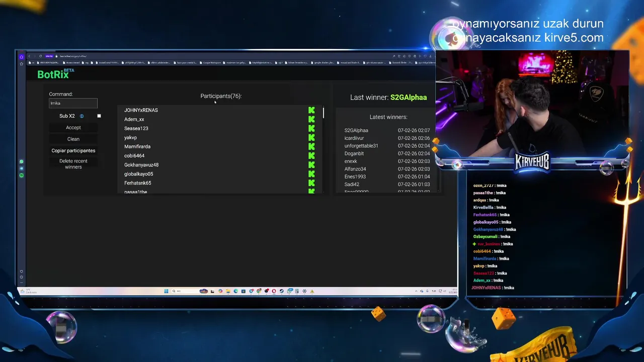Click the Accept button
644x362 pixels.
pyautogui.click(x=73, y=128)
